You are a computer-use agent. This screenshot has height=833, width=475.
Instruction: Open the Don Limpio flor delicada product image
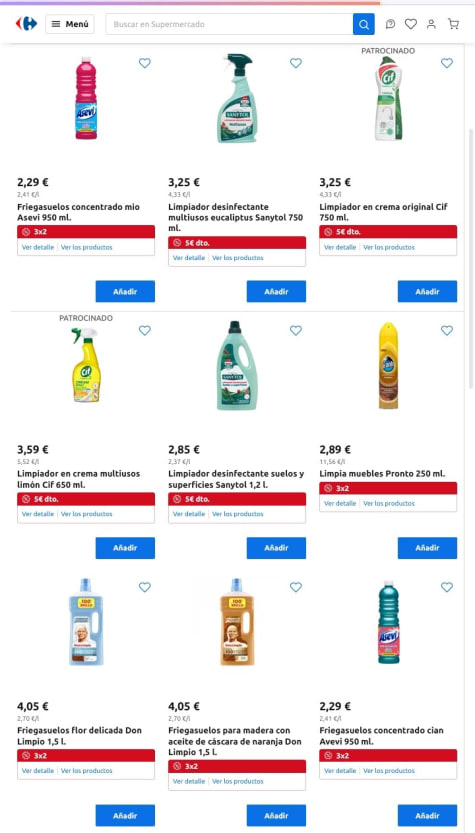[x=86, y=622]
